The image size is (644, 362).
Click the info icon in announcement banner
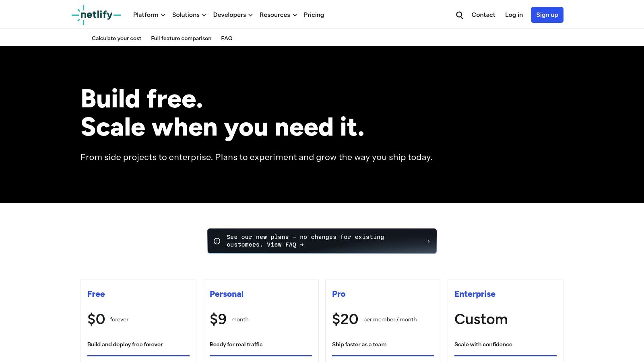click(x=217, y=241)
